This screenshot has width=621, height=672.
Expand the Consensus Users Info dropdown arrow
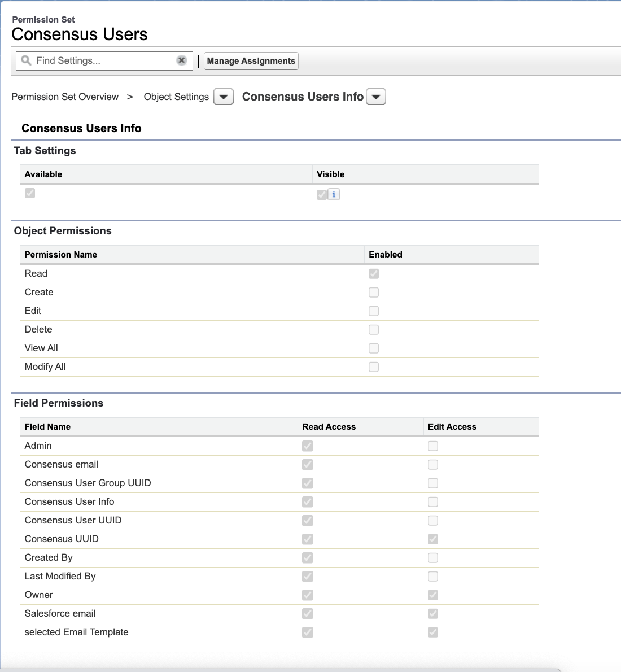point(376,97)
